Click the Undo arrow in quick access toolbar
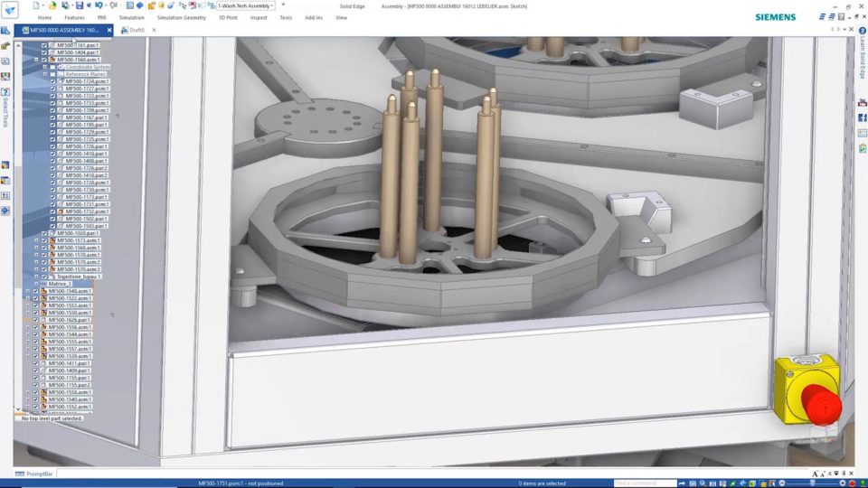The height and width of the screenshot is (488, 868). 99,5
